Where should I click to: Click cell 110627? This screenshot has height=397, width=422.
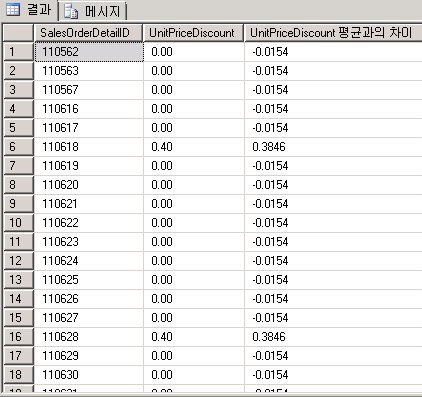89,318
